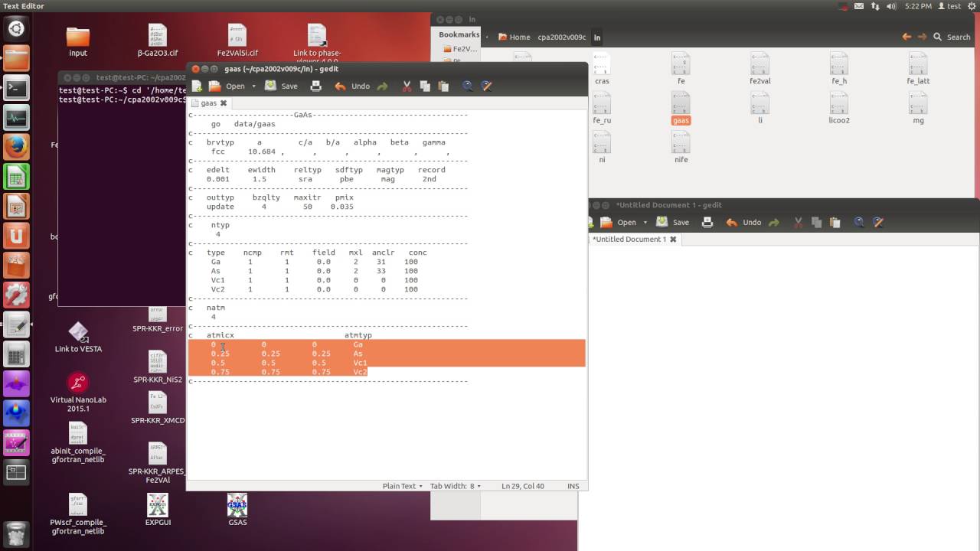
Task: Open Ubuntu Dash home from the launcher
Action: (x=16, y=29)
